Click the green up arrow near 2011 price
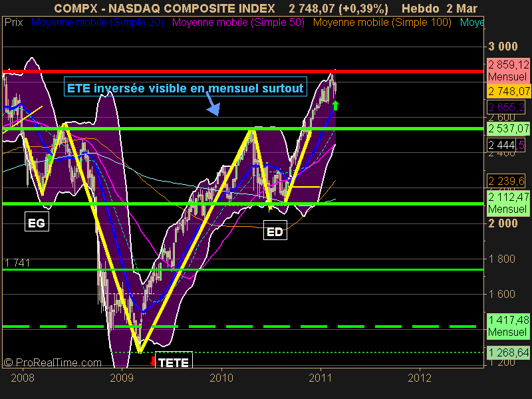Viewport: 532px width, 399px height. (335, 105)
